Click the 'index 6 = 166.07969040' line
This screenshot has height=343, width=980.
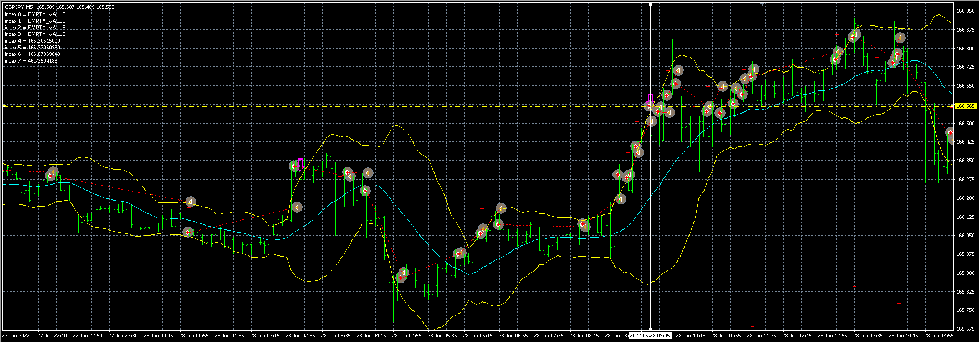point(32,54)
